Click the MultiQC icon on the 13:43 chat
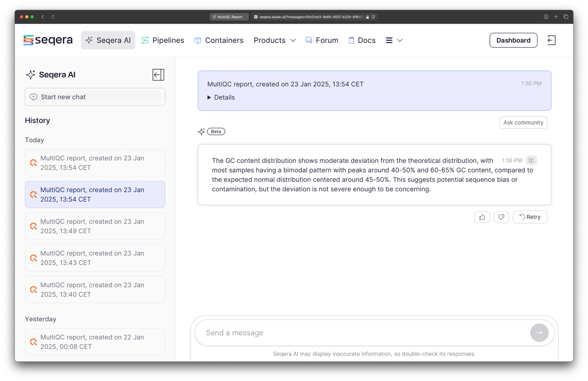 click(33, 258)
